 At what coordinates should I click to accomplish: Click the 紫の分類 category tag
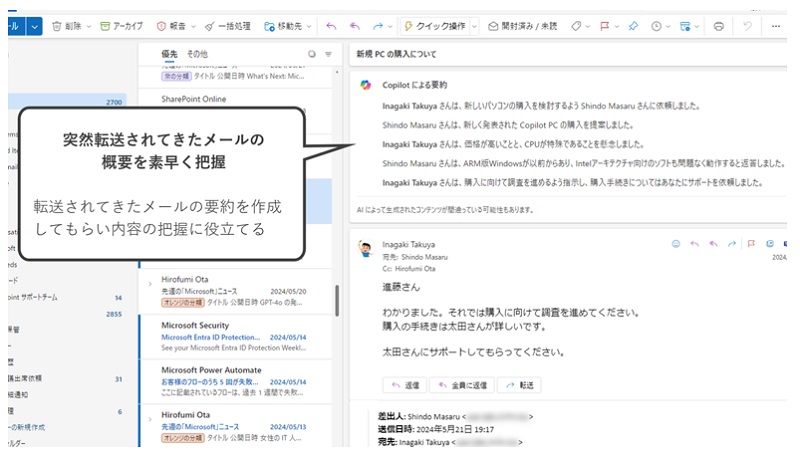coord(177,76)
